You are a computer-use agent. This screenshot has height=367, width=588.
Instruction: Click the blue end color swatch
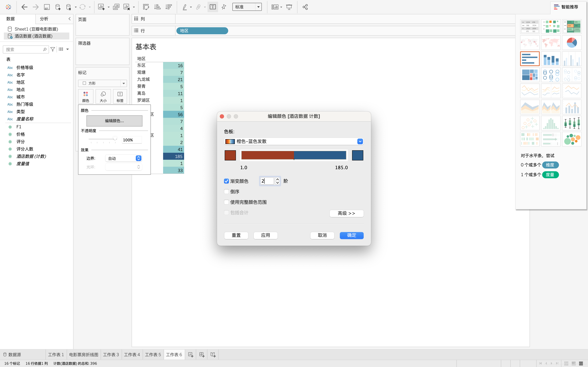pyautogui.click(x=357, y=155)
